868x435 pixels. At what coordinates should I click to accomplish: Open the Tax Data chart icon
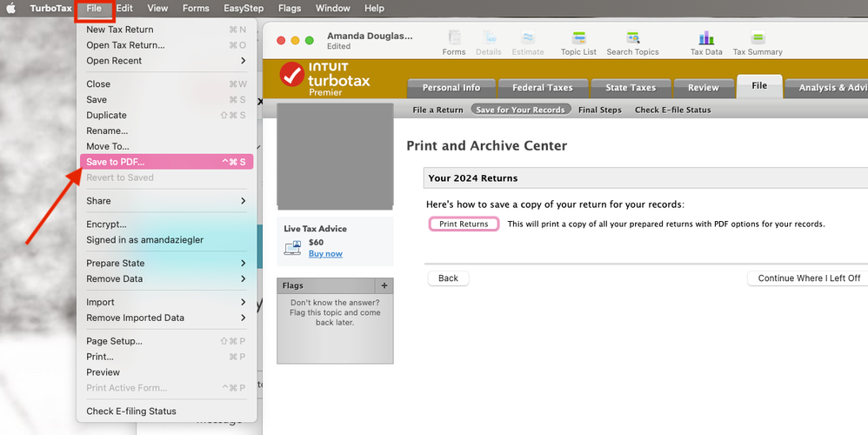tap(706, 43)
